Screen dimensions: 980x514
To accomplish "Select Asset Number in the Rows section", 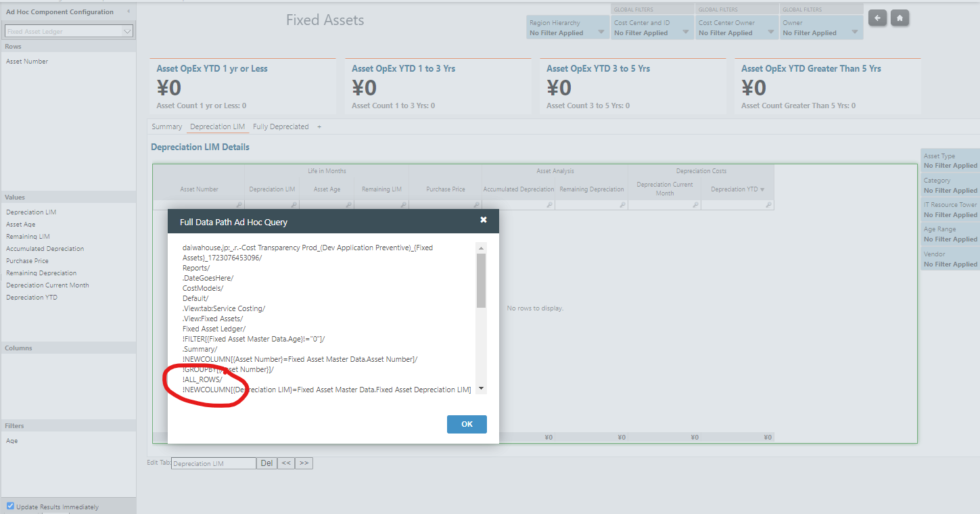I will pyautogui.click(x=27, y=62).
